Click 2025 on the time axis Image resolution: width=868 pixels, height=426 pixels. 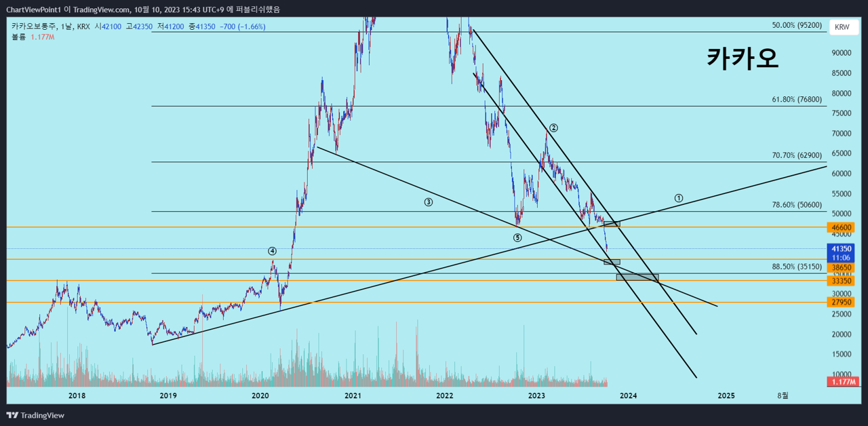(x=726, y=395)
